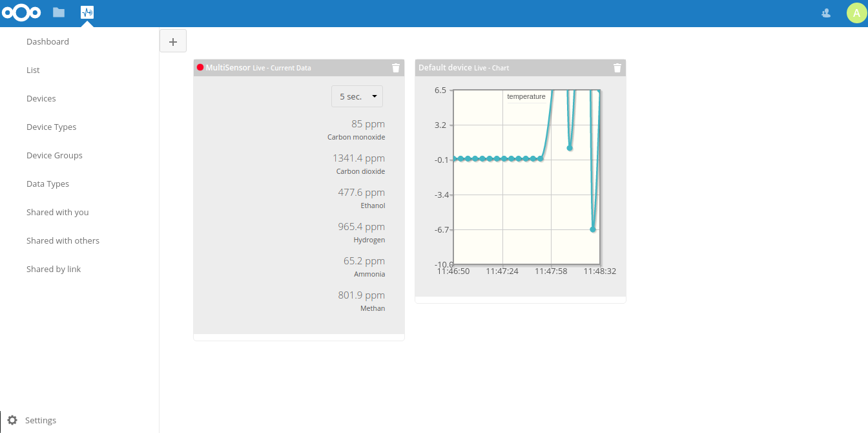Open the Sensor Logger app icon
Screen dimensions: 868x433
point(87,12)
